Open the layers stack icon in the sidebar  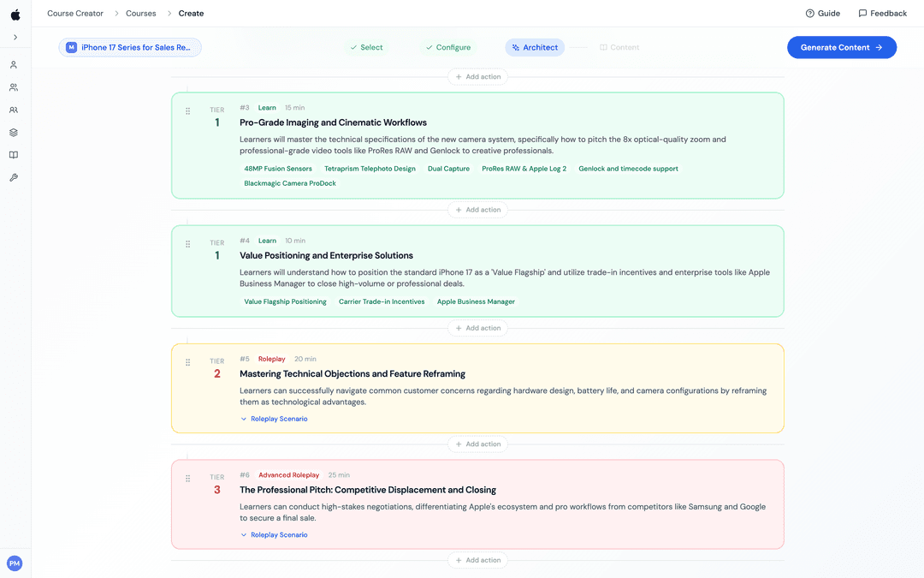13,132
